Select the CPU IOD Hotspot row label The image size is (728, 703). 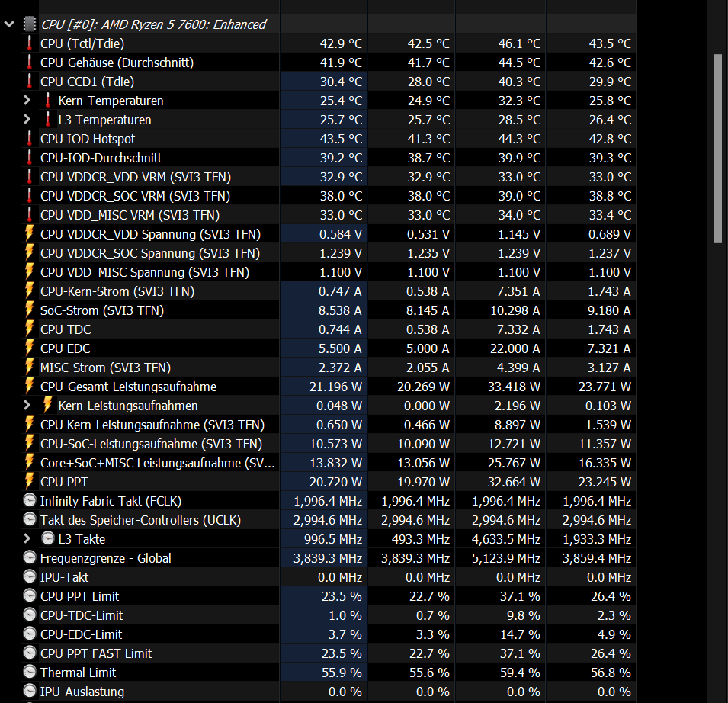[88, 139]
